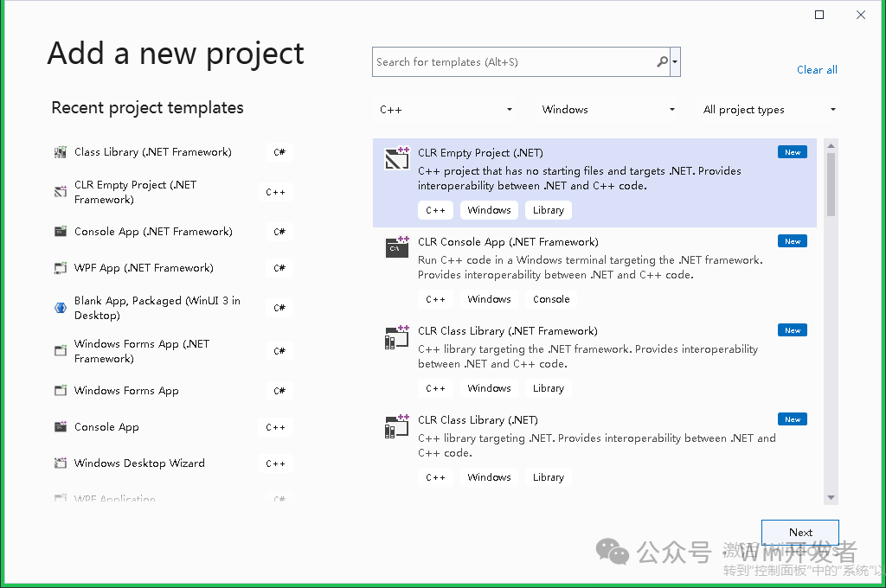This screenshot has height=588, width=886.
Task: Click the CLR Class Library (.NET Framework) list icon
Action: tap(396, 336)
